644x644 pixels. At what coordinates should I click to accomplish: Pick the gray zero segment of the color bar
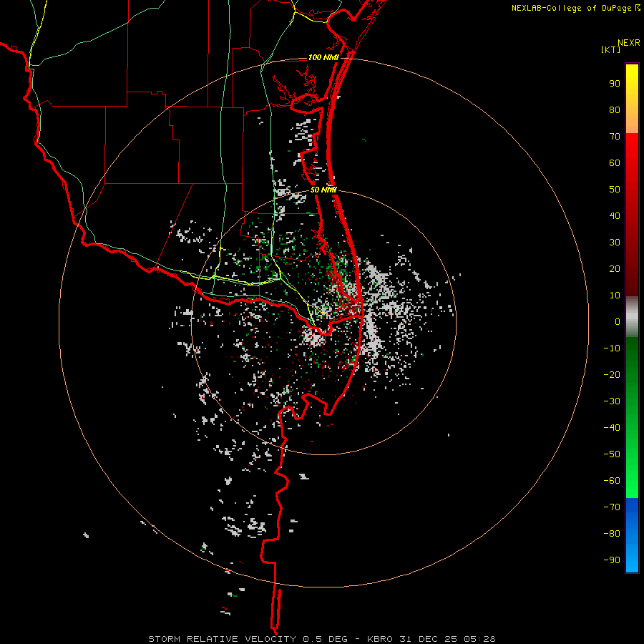click(632, 317)
